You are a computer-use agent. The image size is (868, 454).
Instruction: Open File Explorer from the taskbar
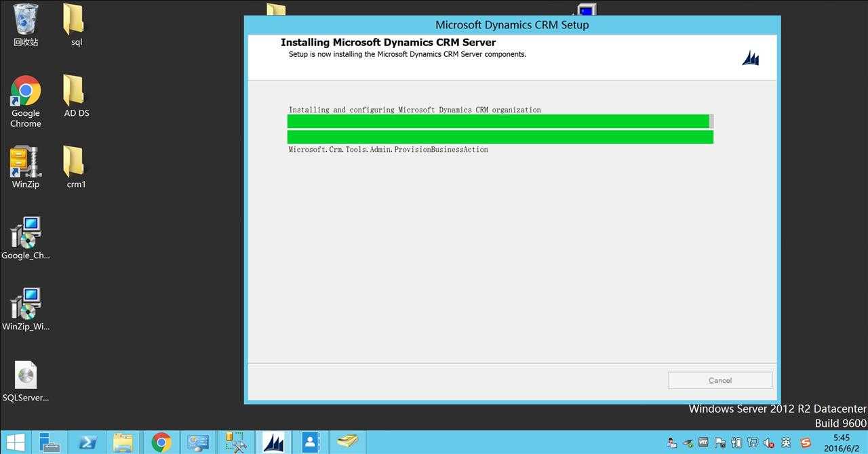123,442
